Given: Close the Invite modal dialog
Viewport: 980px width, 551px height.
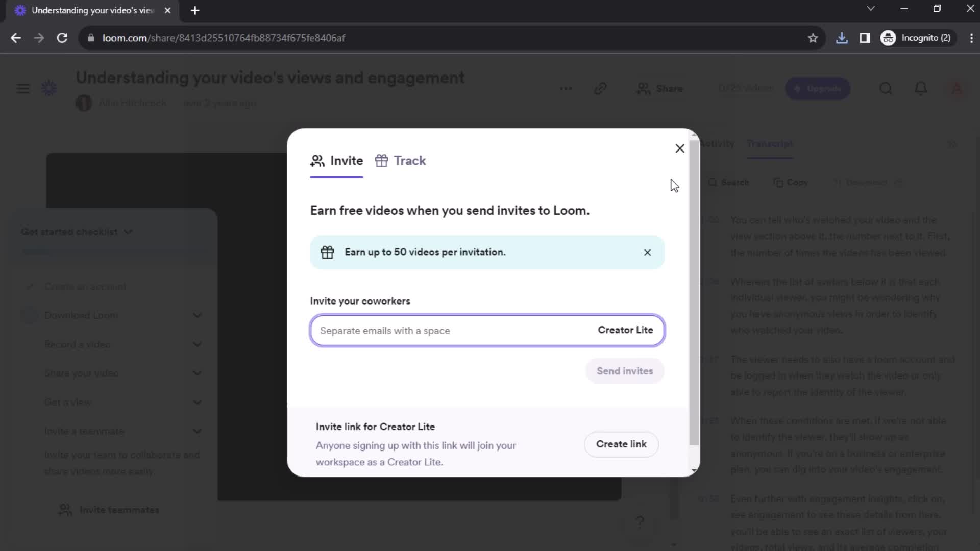Looking at the screenshot, I should tap(680, 147).
